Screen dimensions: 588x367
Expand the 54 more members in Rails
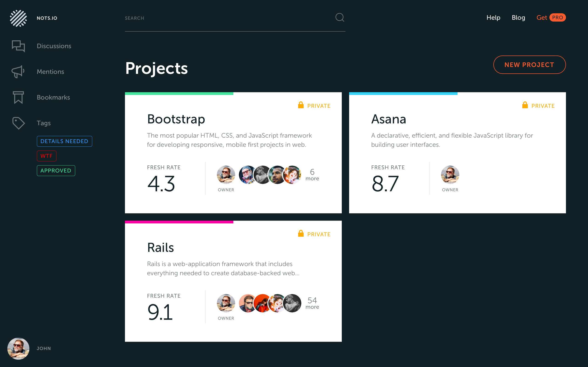[312, 303]
